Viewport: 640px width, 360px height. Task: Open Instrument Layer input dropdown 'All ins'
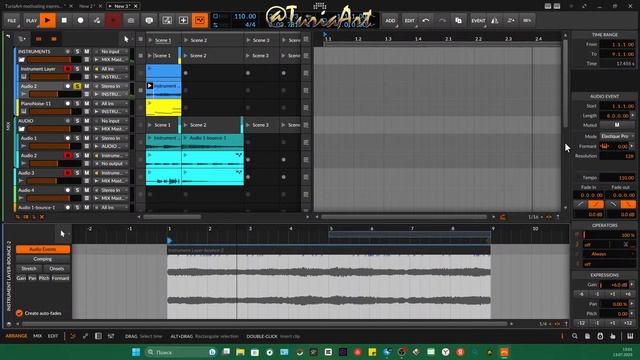pyautogui.click(x=111, y=69)
